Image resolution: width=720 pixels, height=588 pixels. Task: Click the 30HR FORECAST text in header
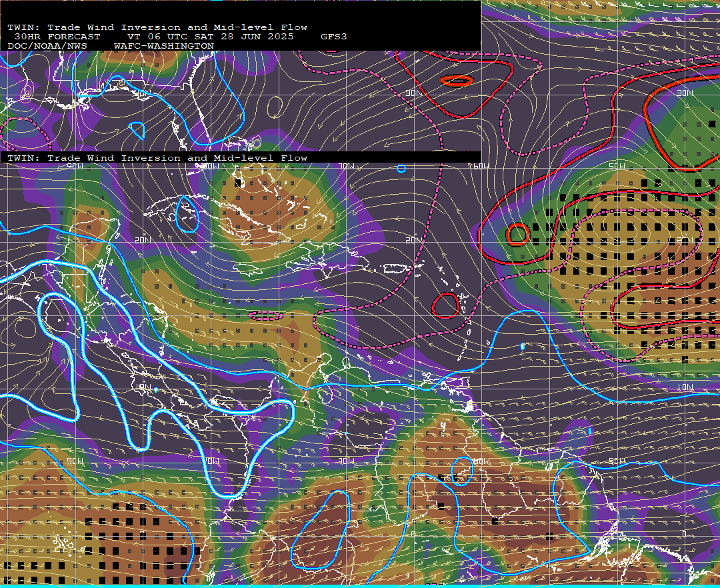click(x=57, y=37)
